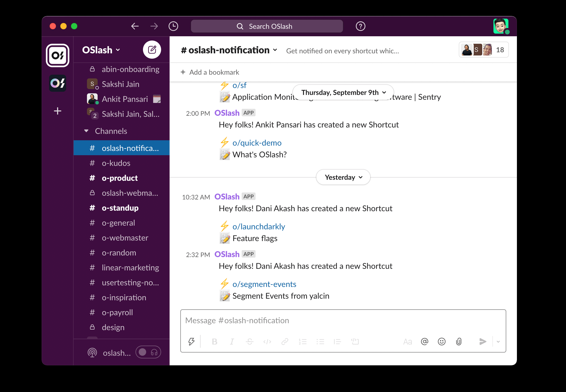Focus the Search OSlash field
This screenshot has height=392, width=566.
coord(267,26)
